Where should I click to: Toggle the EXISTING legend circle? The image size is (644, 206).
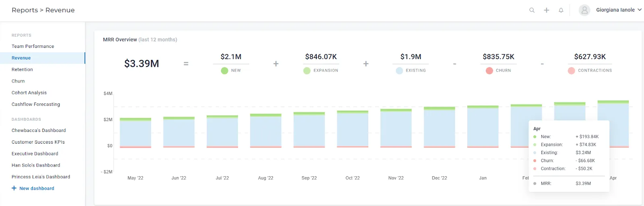point(399,70)
